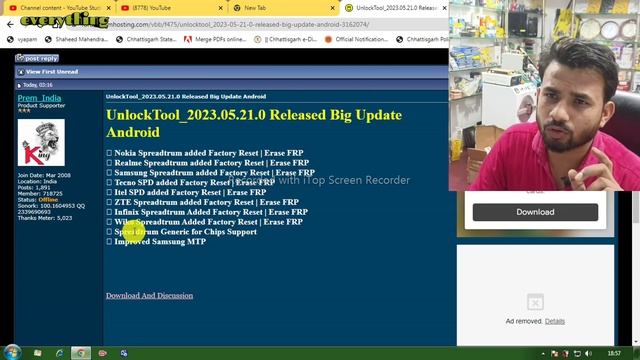Click the post status icon beside Today 02:16
The image size is (640, 360).
coord(19,85)
